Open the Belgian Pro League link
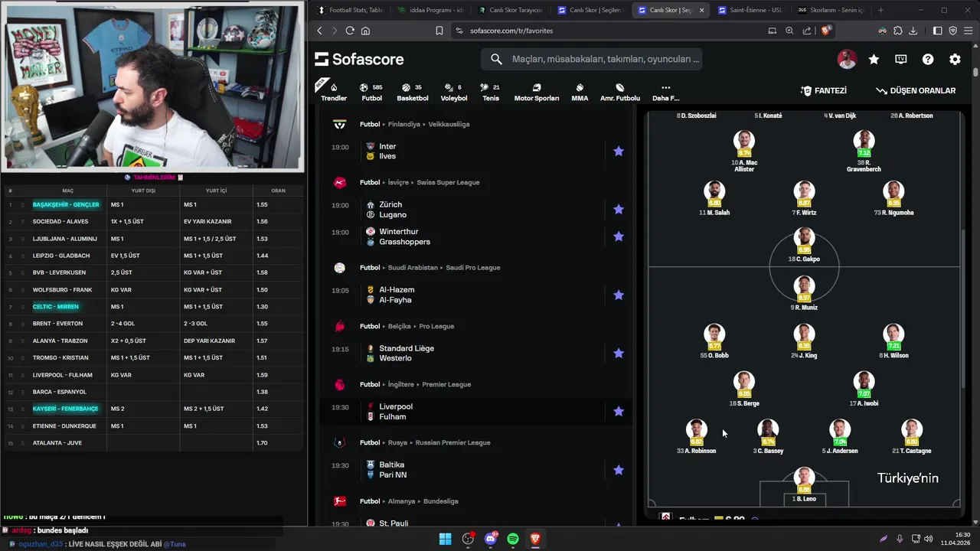The height and width of the screenshot is (551, 980). click(436, 326)
